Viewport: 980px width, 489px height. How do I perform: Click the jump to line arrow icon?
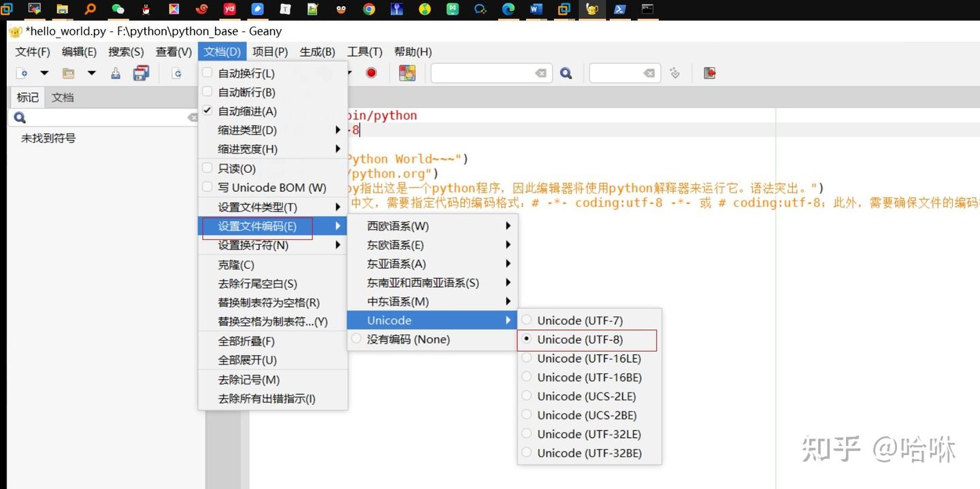pyautogui.click(x=674, y=73)
